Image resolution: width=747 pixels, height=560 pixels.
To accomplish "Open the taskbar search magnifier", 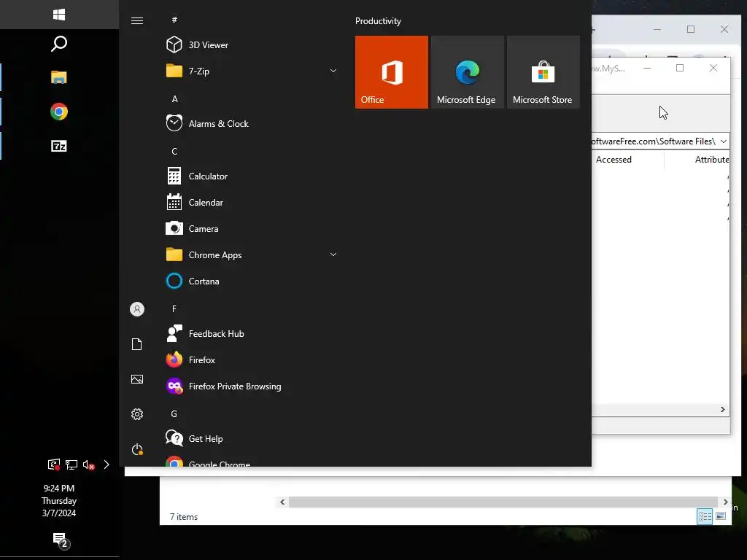I will pyautogui.click(x=59, y=44).
